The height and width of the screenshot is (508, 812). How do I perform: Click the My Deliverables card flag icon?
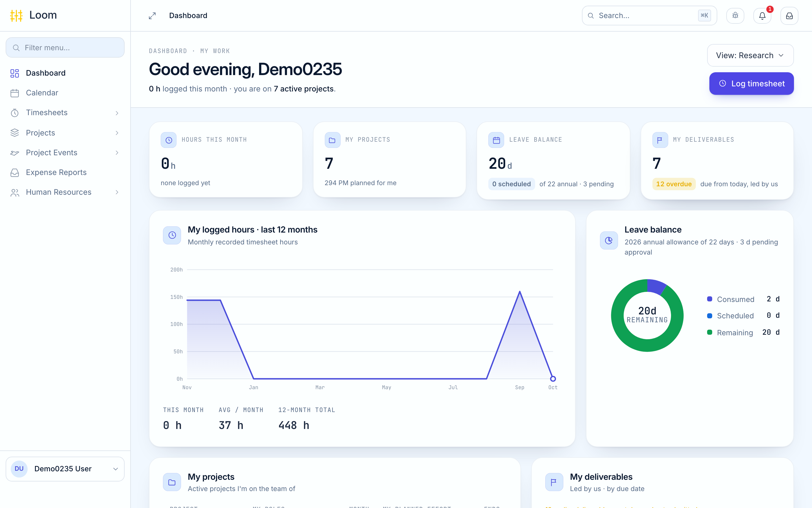(x=660, y=140)
